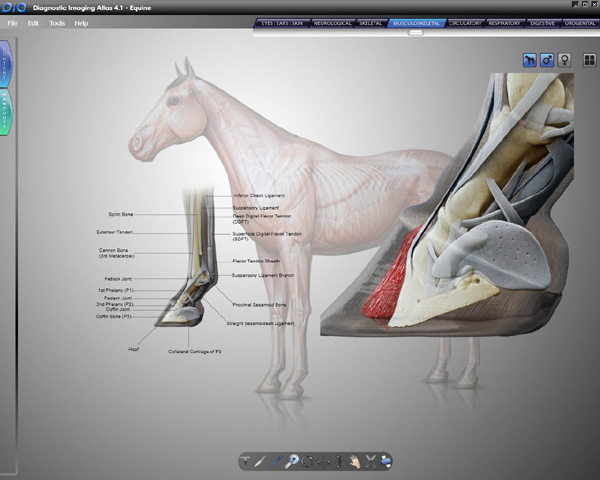This screenshot has height=480, width=600.
Task: Open the Tools menu
Action: [x=57, y=23]
